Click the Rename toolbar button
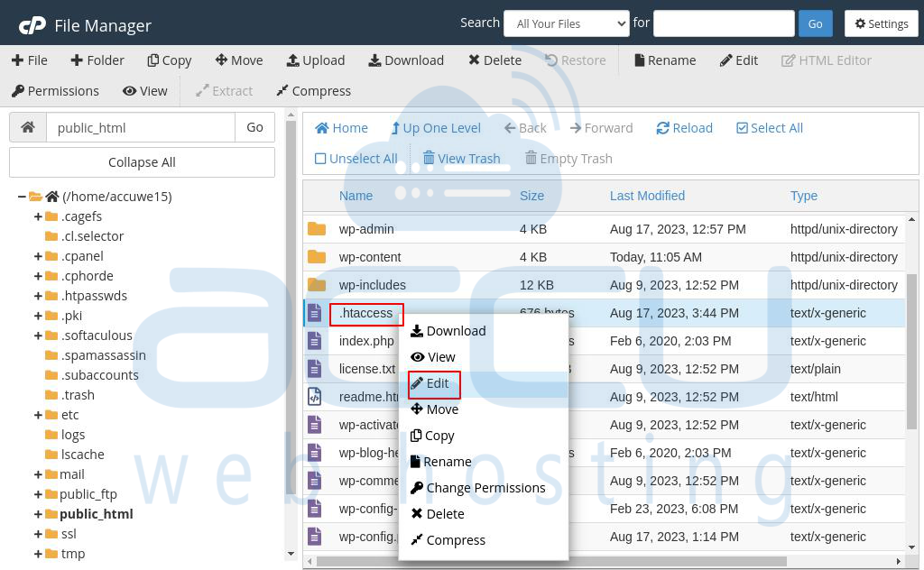924x570 pixels. [x=665, y=60]
